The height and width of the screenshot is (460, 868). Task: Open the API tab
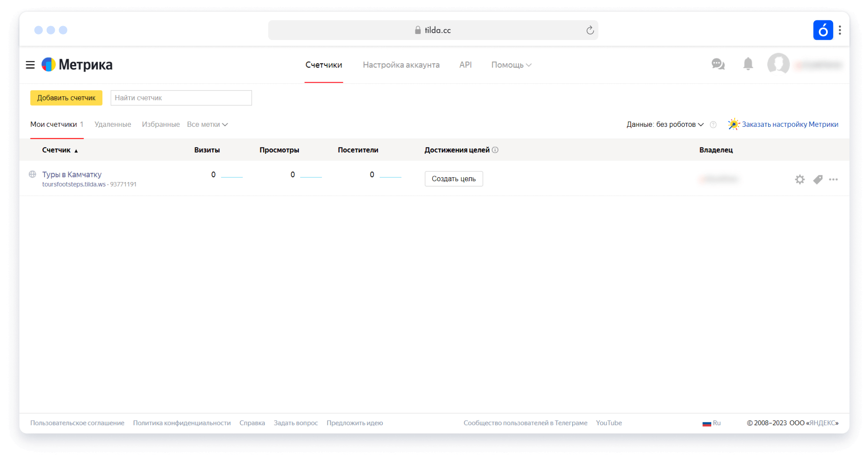click(x=465, y=65)
